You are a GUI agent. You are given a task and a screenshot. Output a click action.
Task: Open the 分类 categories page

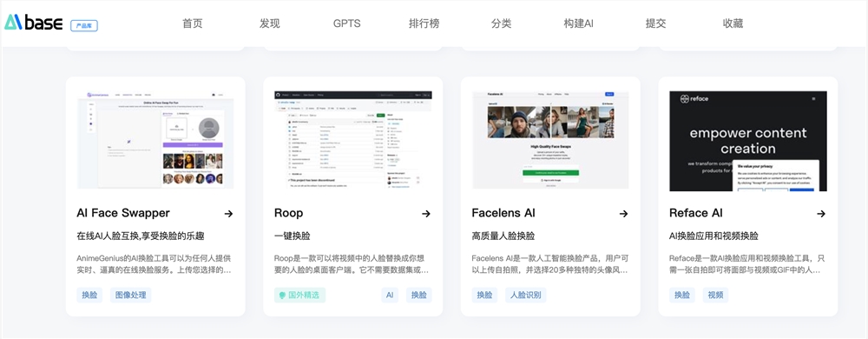pos(501,23)
